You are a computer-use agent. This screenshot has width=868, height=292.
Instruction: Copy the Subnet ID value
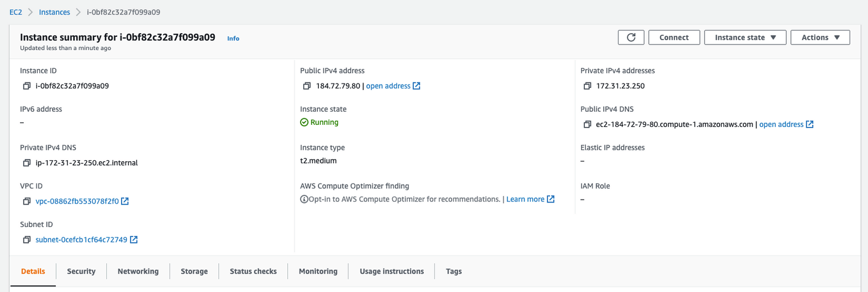point(27,240)
